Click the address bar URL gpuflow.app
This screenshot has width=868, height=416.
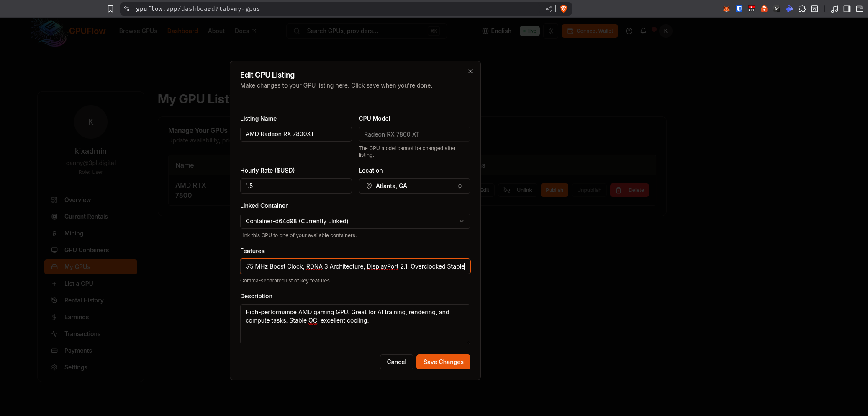198,9
